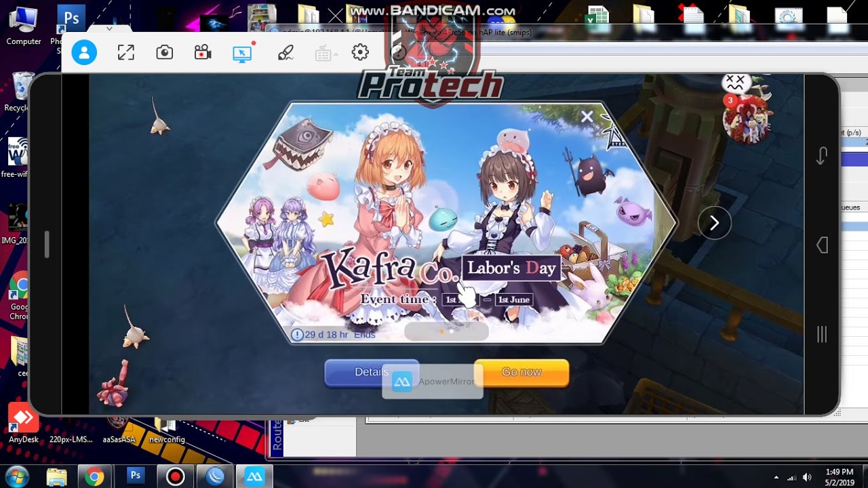Screen dimensions: 868x488
Task: Go to next event banner arrow
Action: 714,223
